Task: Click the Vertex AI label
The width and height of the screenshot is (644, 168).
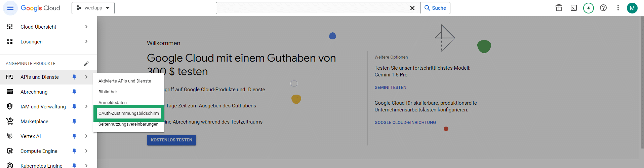Action: [x=31, y=136]
